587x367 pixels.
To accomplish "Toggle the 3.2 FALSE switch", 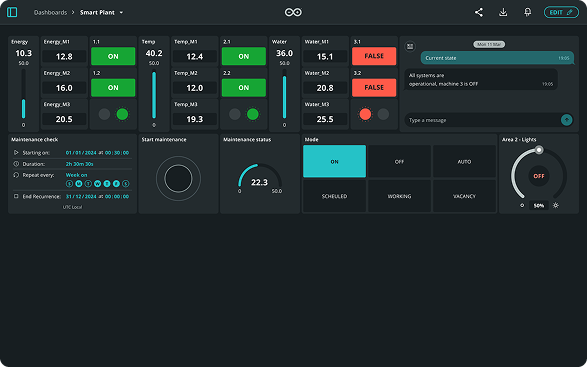I will coord(374,88).
